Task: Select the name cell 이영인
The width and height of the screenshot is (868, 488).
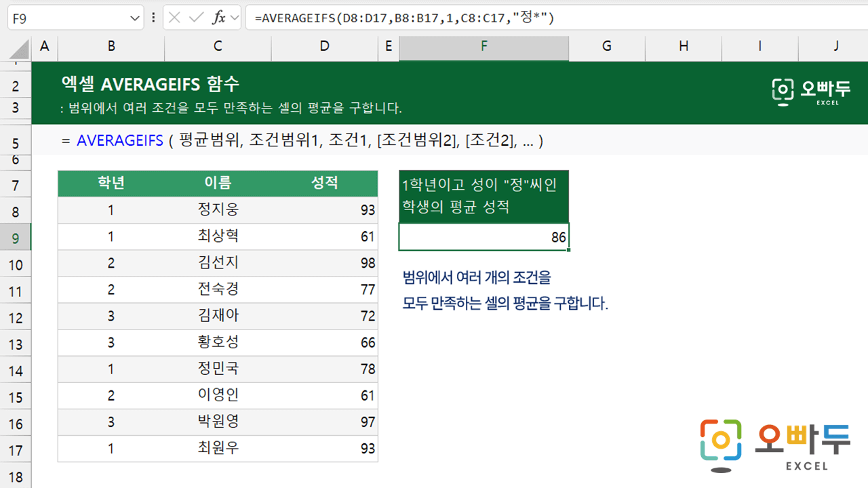Action: (x=218, y=394)
